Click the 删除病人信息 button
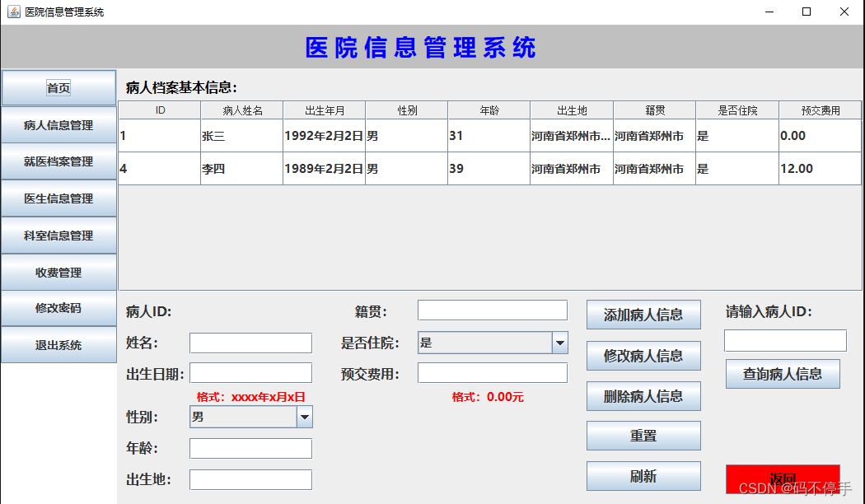 (643, 396)
